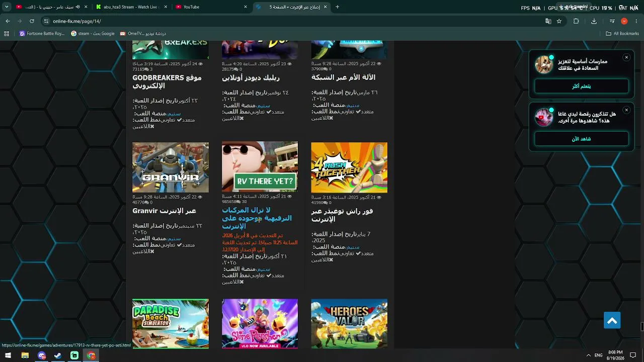Open the Fortzone Battle Roy... bookmark
Image resolution: width=644 pixels, height=362 pixels.
pos(42,34)
